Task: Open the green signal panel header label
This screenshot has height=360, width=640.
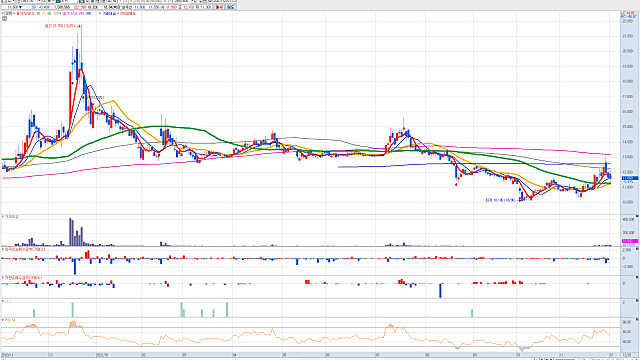Action: pyautogui.click(x=9, y=301)
